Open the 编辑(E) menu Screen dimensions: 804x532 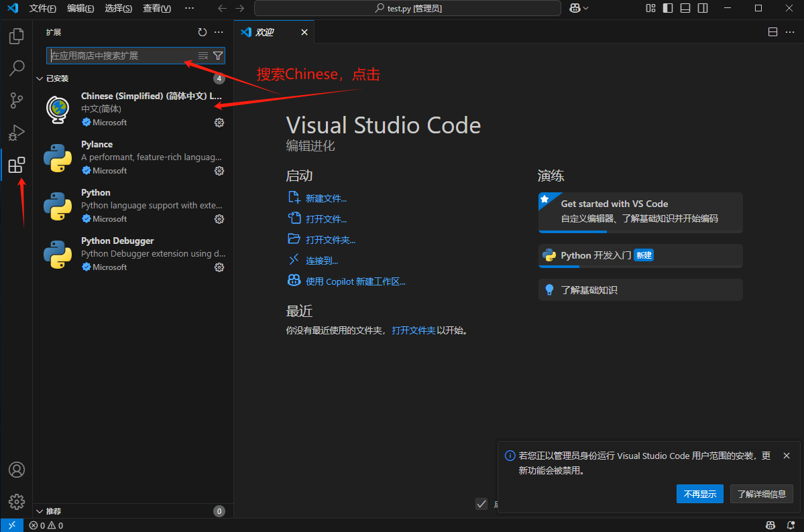click(80, 8)
